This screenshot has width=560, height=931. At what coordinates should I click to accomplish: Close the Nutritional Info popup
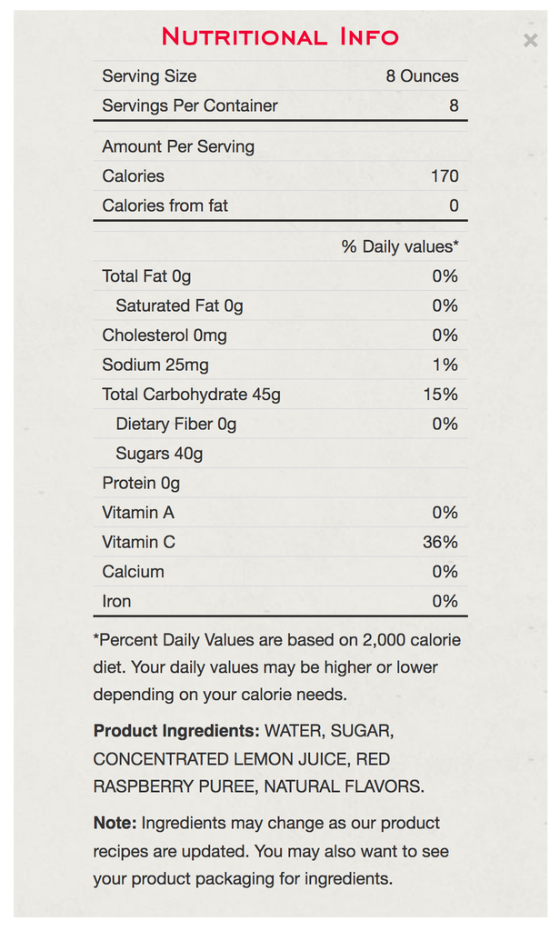530,40
